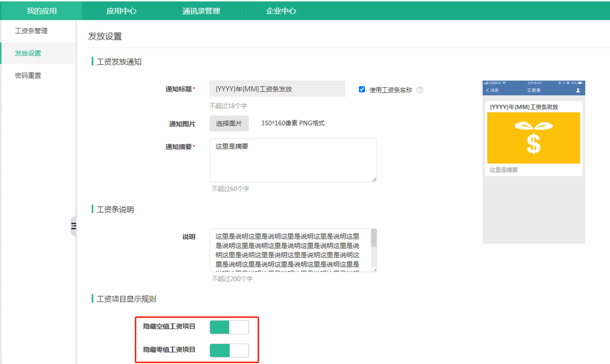Click into 说明 text area
610x364 pixels.
290,250
